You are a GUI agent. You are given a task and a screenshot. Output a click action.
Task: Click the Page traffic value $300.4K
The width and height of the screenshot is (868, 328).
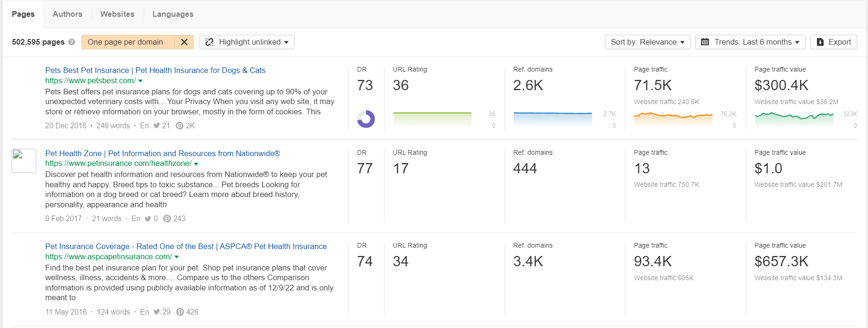click(x=782, y=85)
